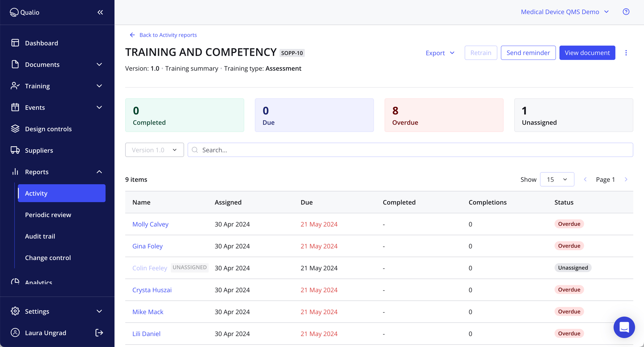Click the Dashboard icon in sidebar
This screenshot has width=644, height=347.
(15, 43)
